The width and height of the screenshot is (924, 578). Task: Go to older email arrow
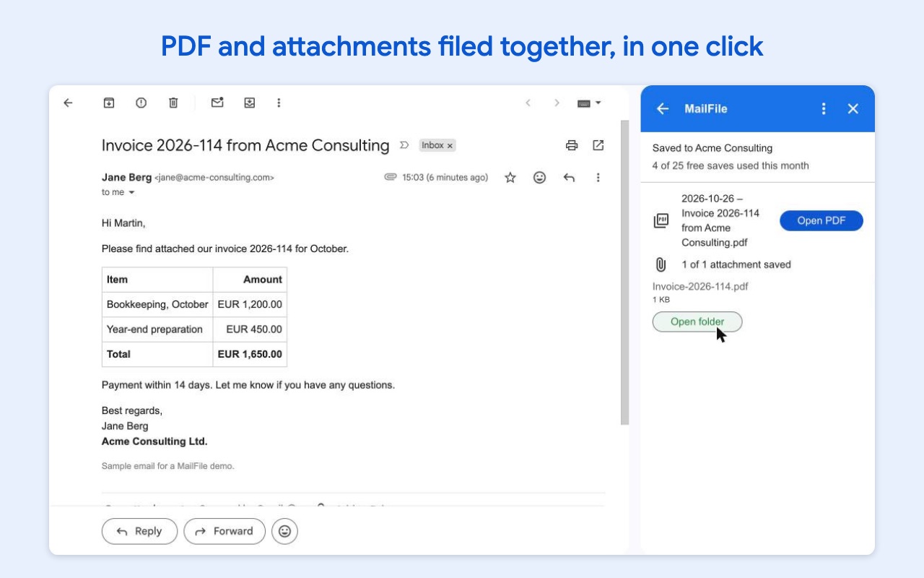point(557,103)
